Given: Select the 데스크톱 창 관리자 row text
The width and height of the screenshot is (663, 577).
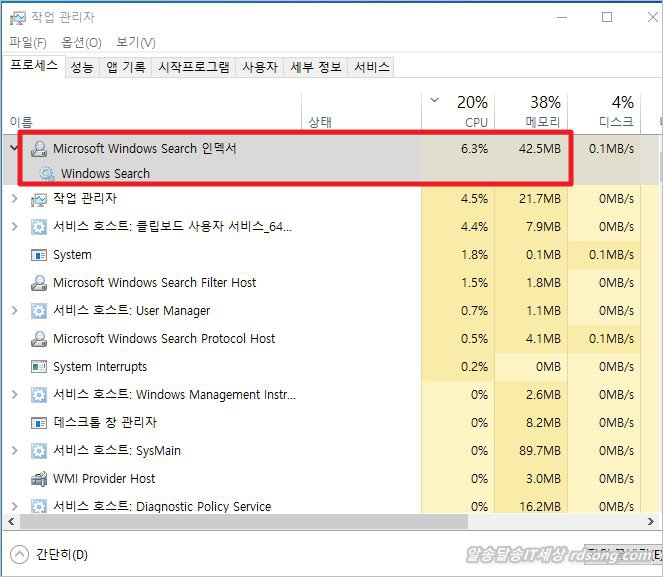Looking at the screenshot, I should pyautogui.click(x=105, y=423).
